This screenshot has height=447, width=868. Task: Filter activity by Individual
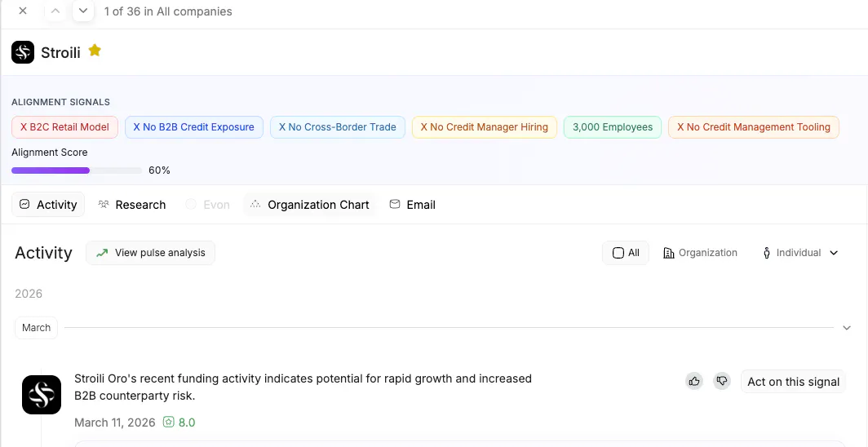click(x=791, y=253)
